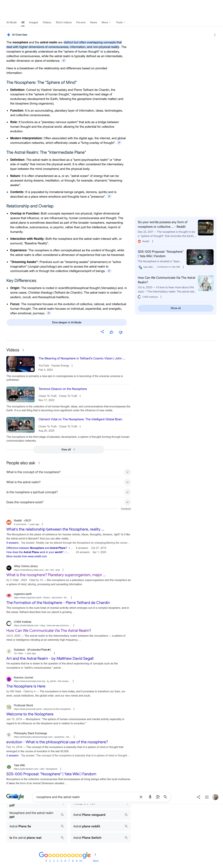Search by image with the lens icon
Image resolution: width=223 pixels, height=868 pixels.
click(x=158, y=797)
